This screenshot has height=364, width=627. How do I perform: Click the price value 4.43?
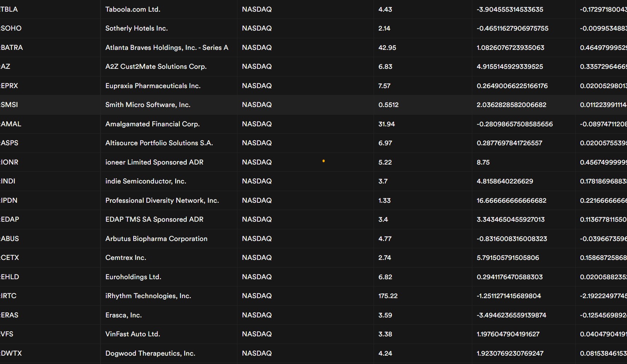tap(385, 9)
